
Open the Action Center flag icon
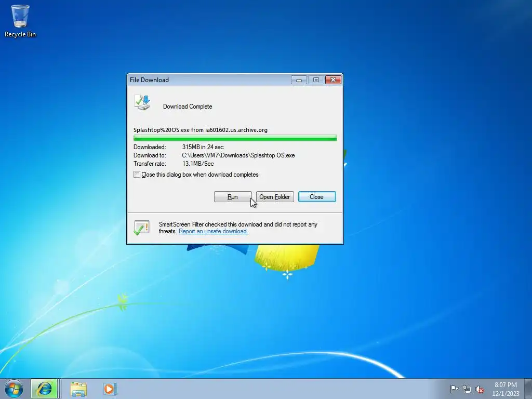[454, 389]
